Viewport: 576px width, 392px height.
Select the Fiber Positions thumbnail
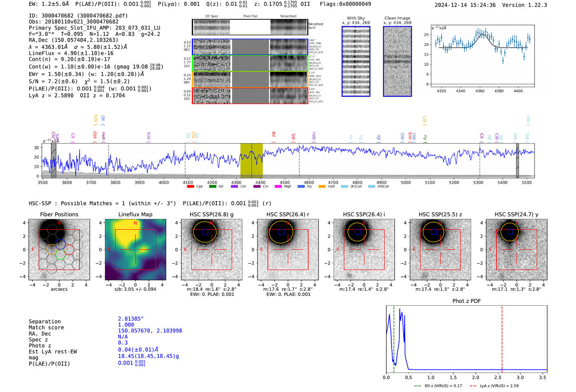coord(59,249)
